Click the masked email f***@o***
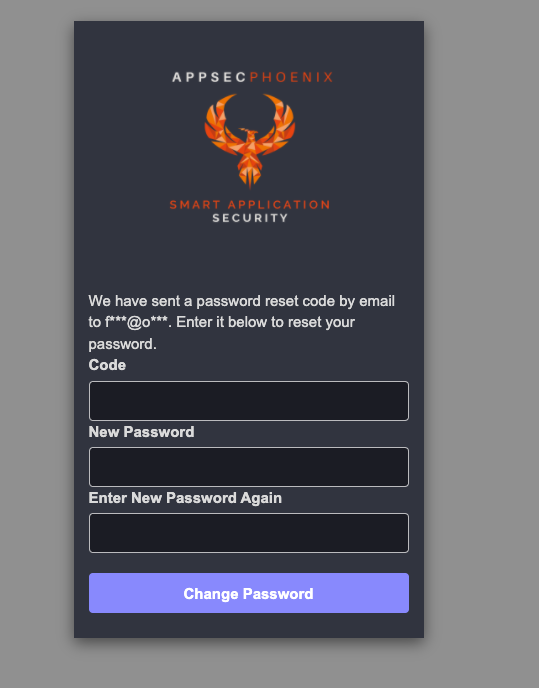The width and height of the screenshot is (539, 688). pos(136,322)
